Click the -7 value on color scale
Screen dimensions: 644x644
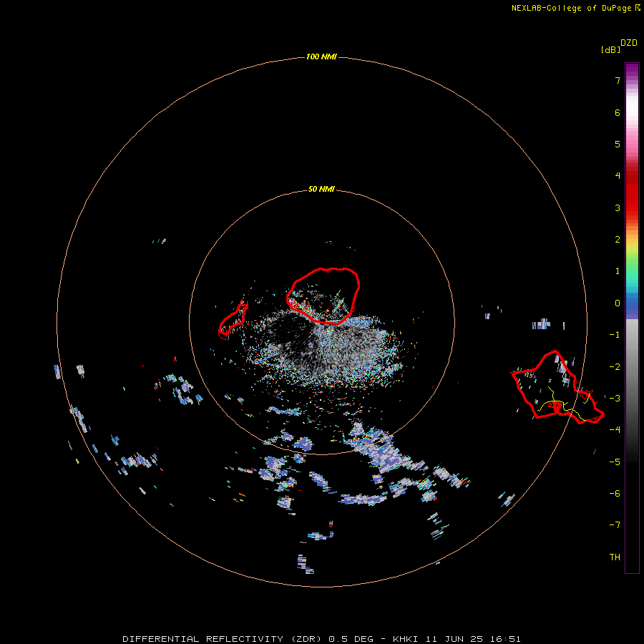click(x=615, y=525)
